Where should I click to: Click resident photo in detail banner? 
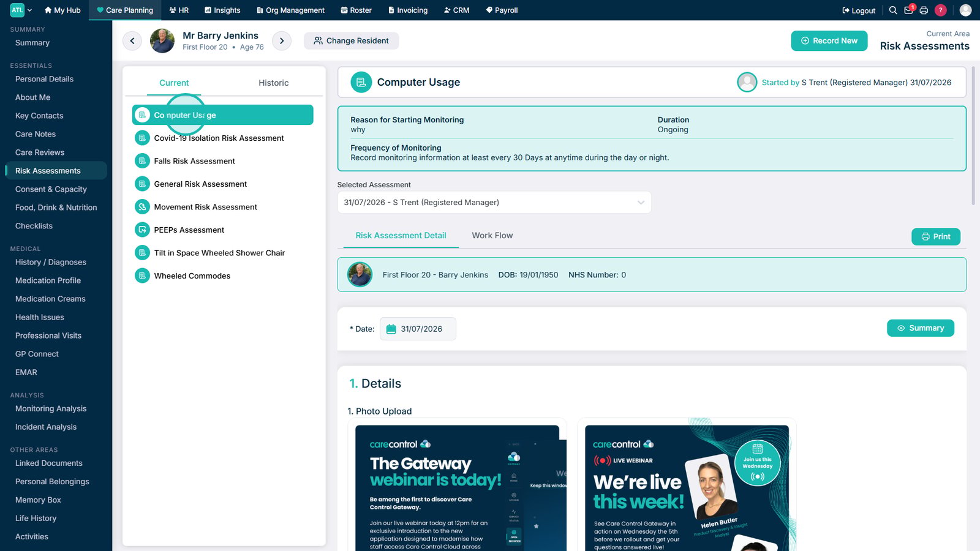360,275
